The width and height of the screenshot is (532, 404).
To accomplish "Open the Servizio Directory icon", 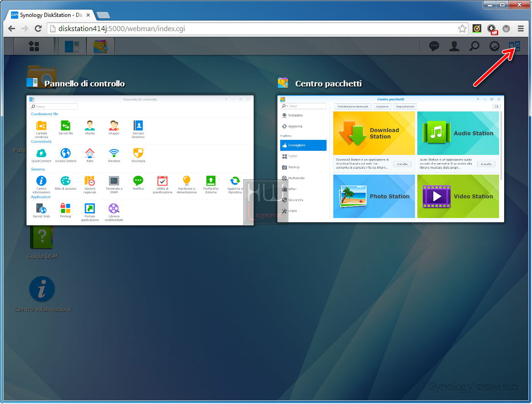I will [138, 129].
